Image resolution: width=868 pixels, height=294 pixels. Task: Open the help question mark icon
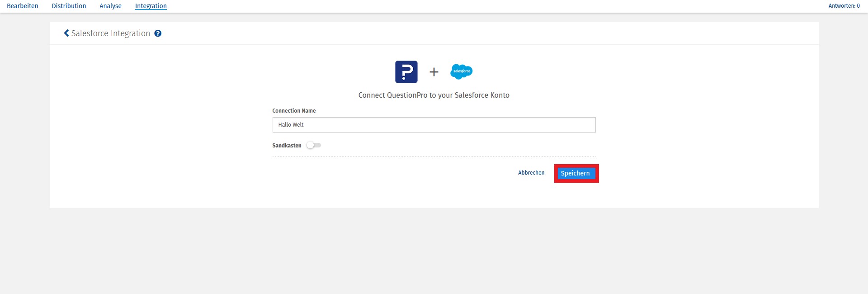click(x=158, y=33)
